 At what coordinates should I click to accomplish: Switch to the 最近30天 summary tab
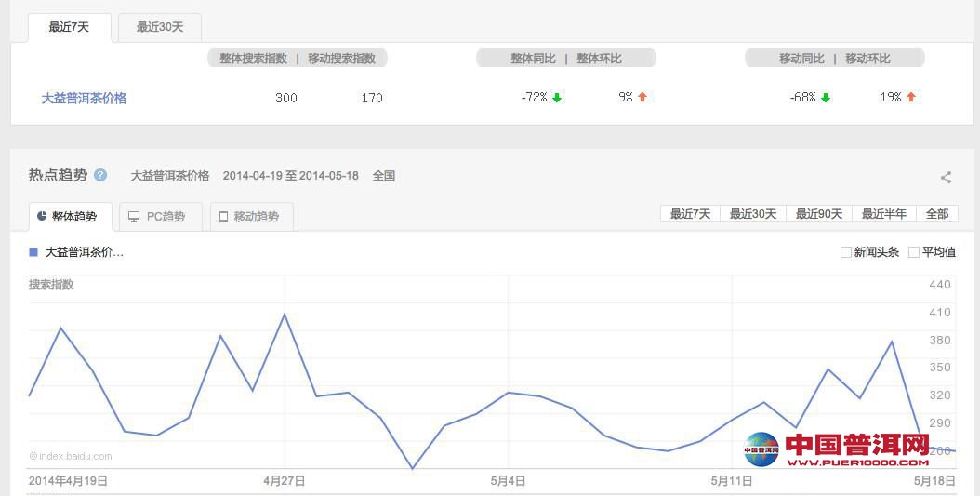pos(160,28)
